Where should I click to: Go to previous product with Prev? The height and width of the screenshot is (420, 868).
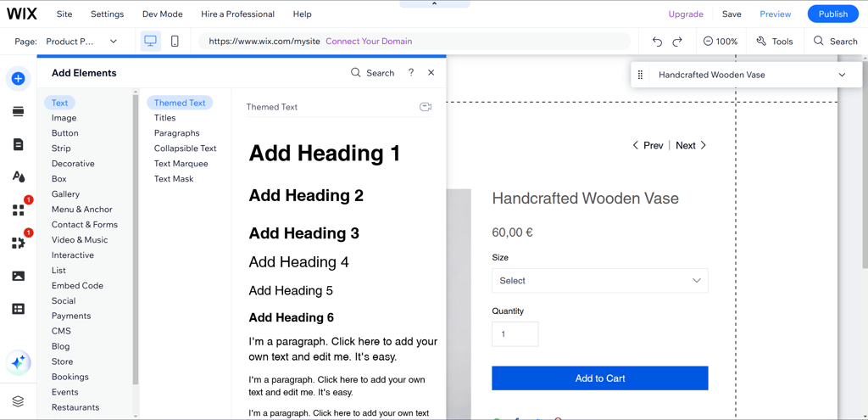pyautogui.click(x=648, y=145)
